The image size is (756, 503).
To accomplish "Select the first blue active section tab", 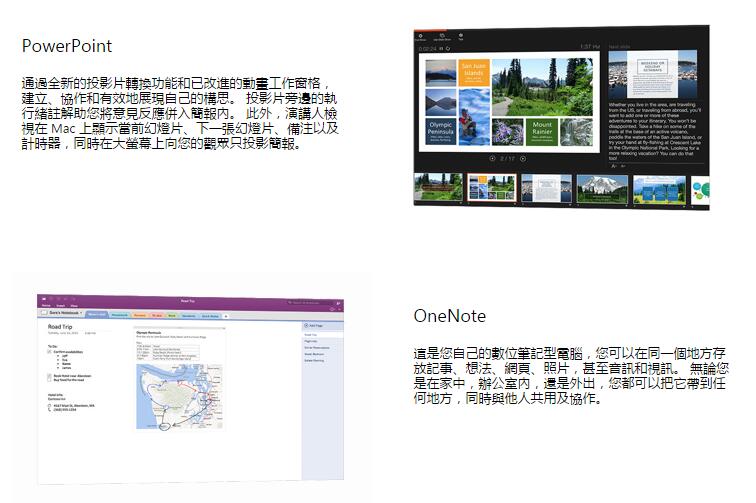I will (96, 314).
